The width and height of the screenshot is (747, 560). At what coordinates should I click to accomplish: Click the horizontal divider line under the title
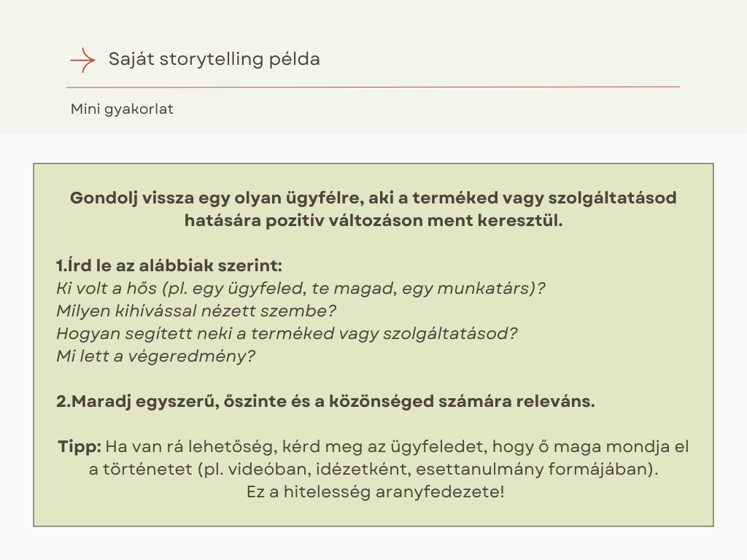373,87
